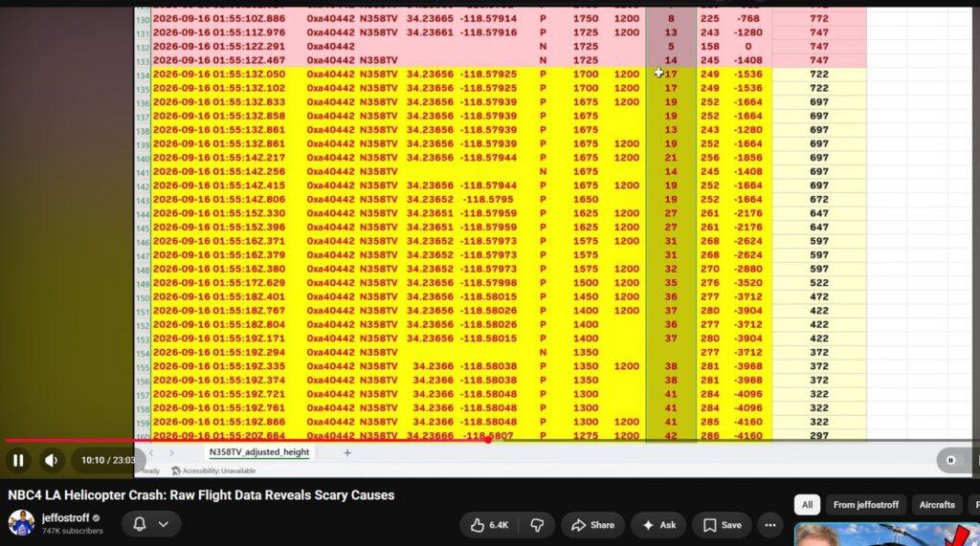The height and width of the screenshot is (546, 980).
Task: Toggle the autoplay switch in the player
Action: (x=951, y=460)
